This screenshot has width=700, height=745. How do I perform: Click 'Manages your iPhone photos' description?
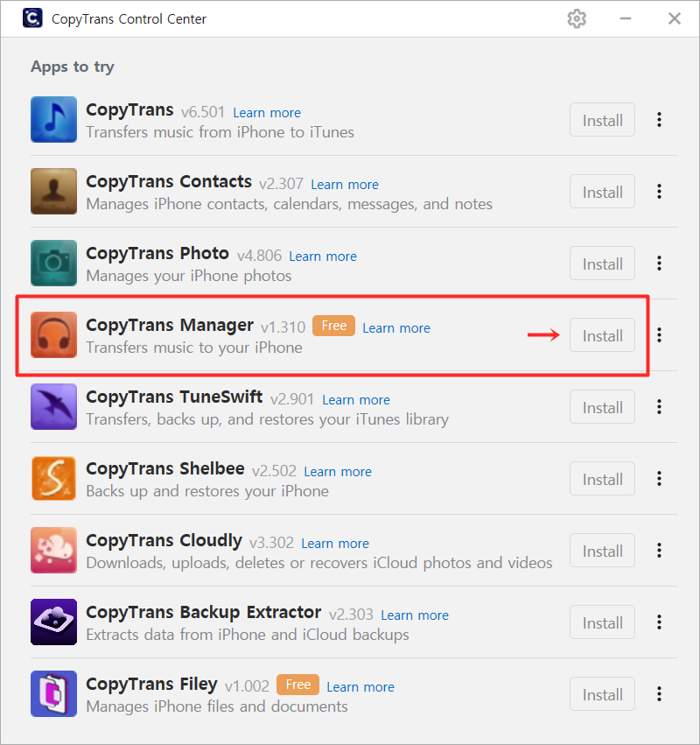[x=188, y=276]
